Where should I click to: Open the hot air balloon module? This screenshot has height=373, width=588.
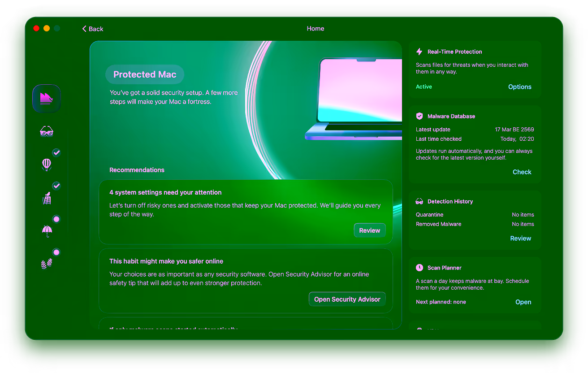[47, 165]
